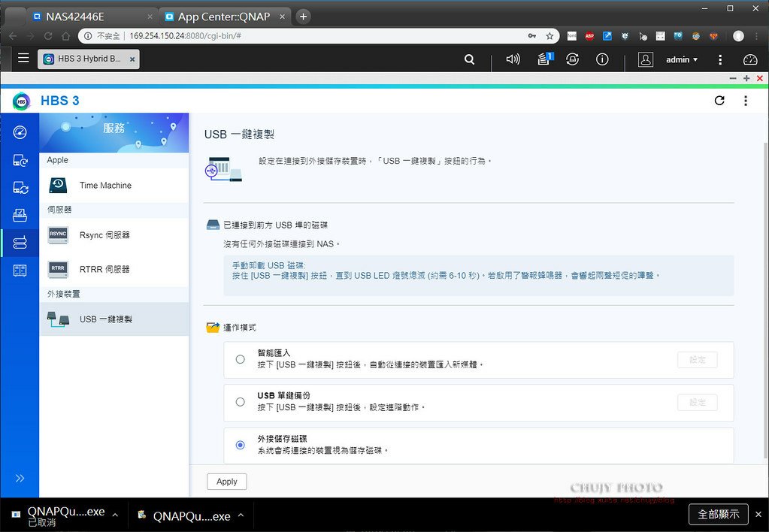The width and height of the screenshot is (769, 532).
Task: Open the Chrome profile avatar
Action: point(739,36)
